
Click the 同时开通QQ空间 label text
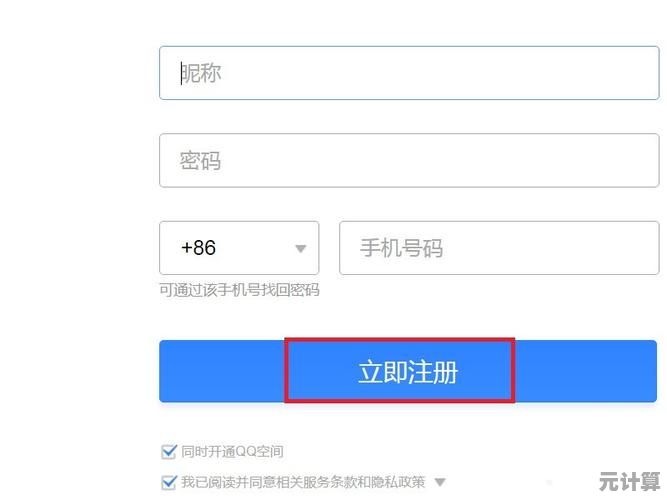232,451
